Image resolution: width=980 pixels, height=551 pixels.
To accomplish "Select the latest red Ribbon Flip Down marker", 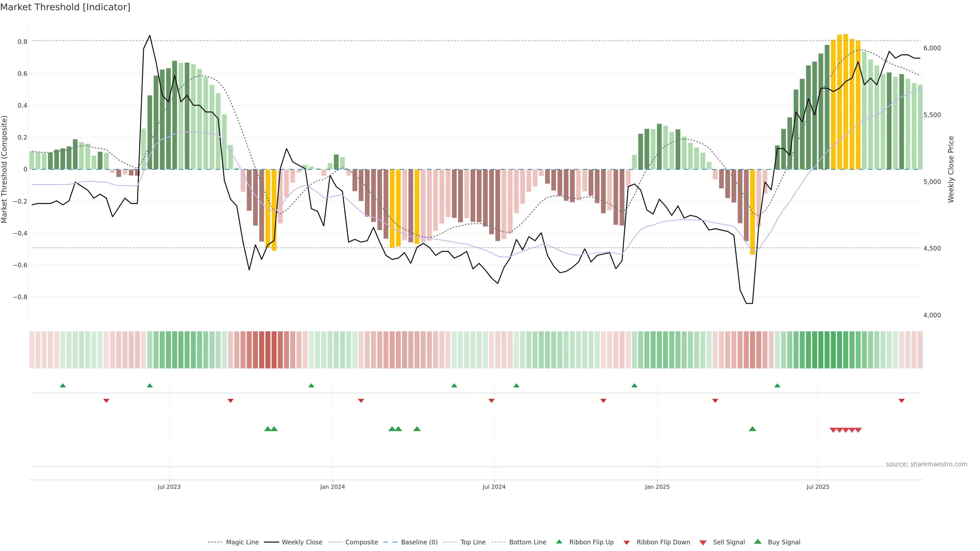I will tap(901, 401).
